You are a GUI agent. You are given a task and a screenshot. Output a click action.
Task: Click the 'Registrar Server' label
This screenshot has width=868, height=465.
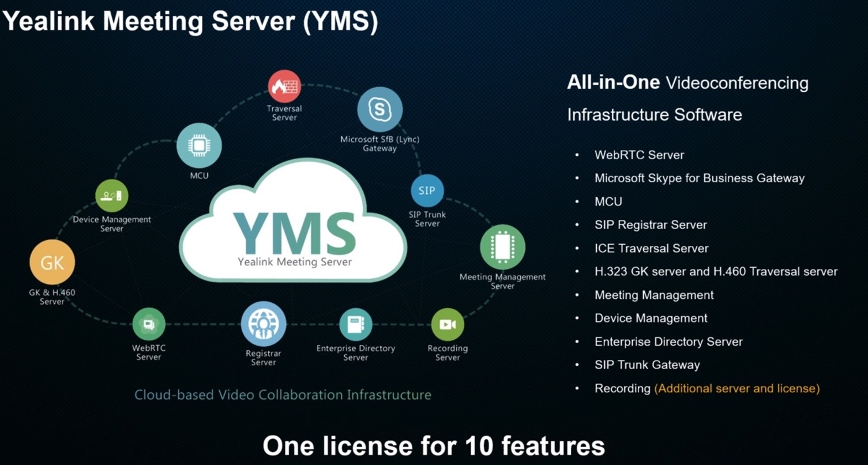pos(264,358)
